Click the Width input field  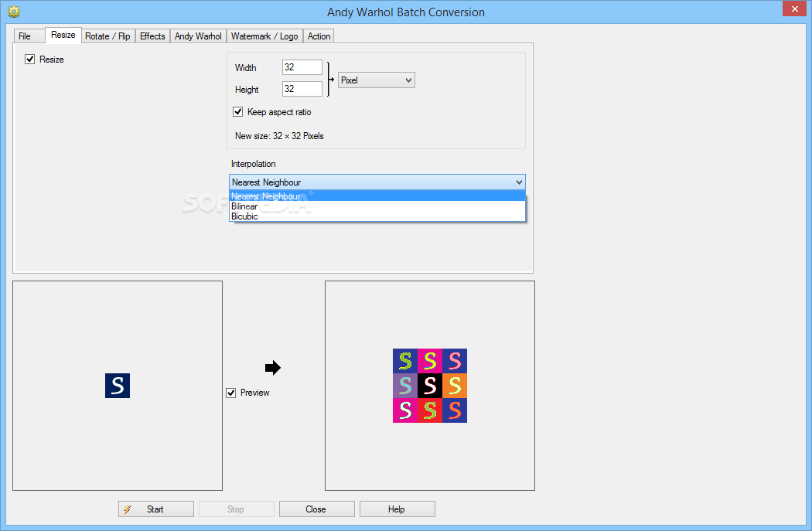click(302, 67)
